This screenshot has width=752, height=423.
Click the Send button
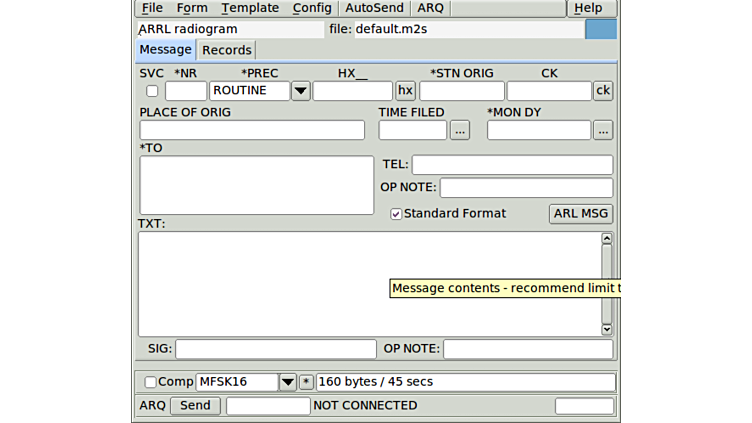(195, 406)
